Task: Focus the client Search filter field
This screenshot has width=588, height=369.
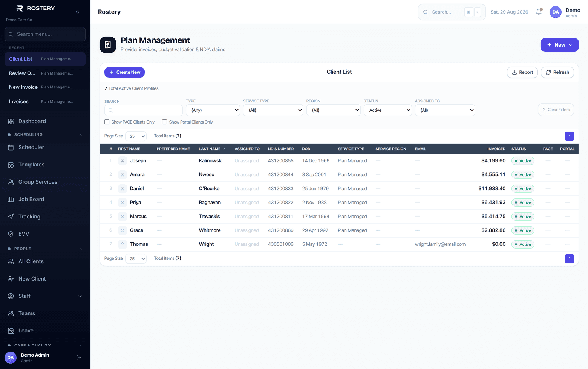Action: (144, 110)
